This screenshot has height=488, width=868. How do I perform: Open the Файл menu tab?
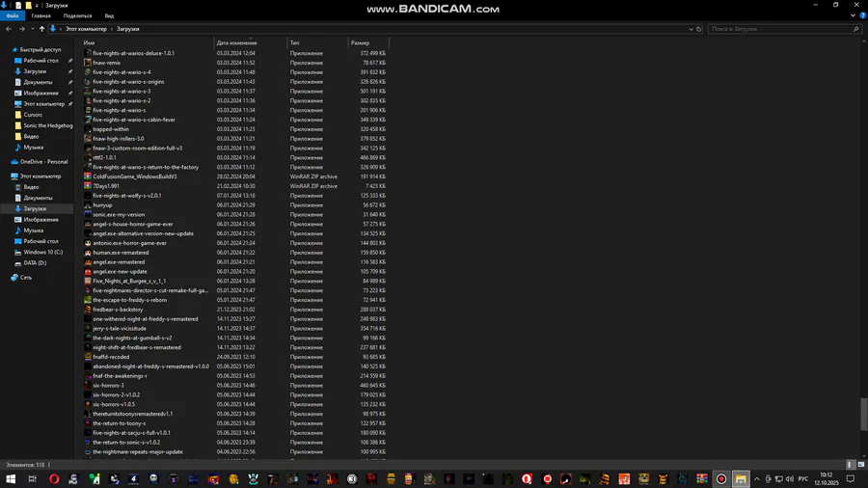(13, 15)
